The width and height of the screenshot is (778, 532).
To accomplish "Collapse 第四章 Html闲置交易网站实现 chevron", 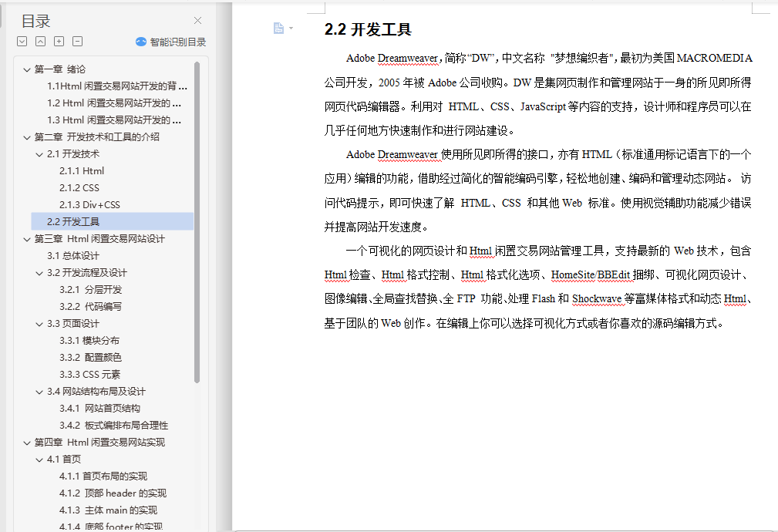I will [x=27, y=443].
